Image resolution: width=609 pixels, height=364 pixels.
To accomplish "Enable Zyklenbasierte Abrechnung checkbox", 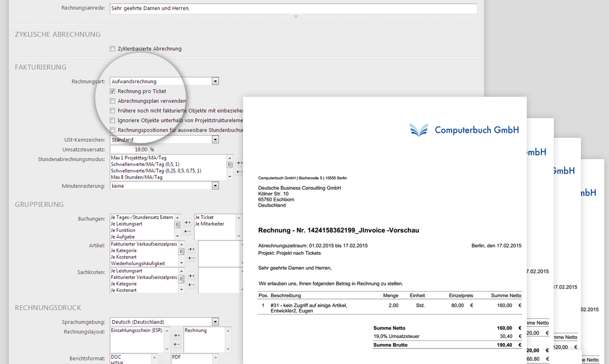I will point(112,48).
